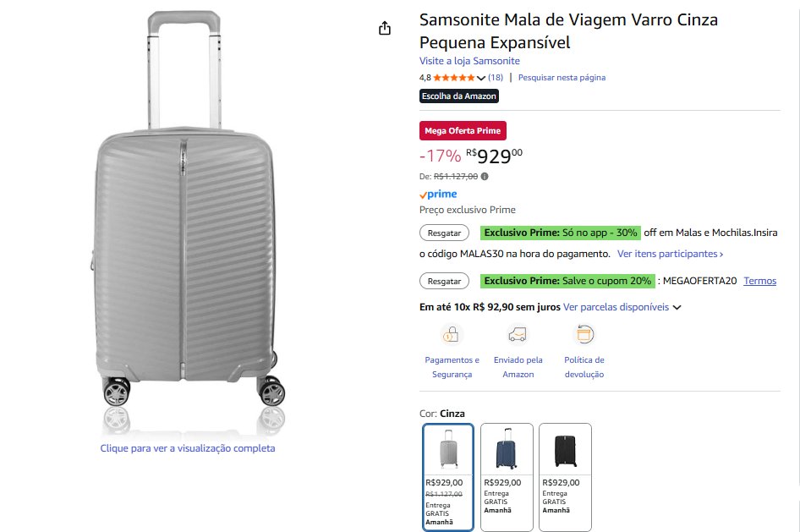
Task: Click Pesquisar nesta página link
Action: pos(562,78)
